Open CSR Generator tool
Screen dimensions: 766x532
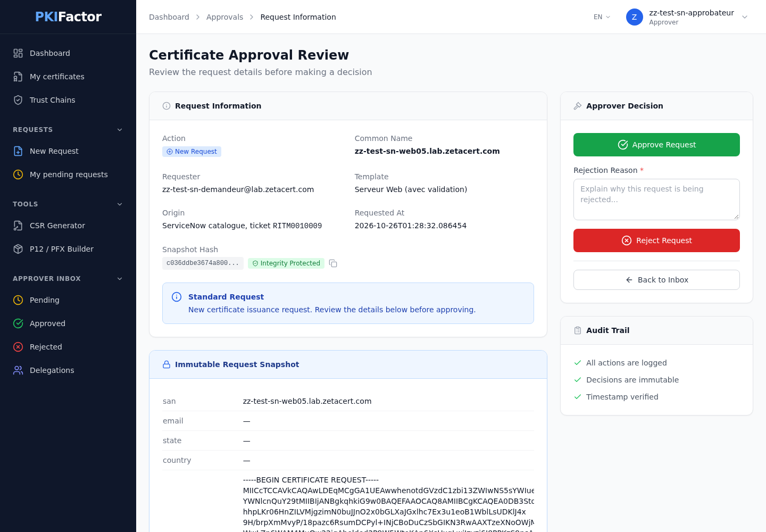click(x=68, y=226)
